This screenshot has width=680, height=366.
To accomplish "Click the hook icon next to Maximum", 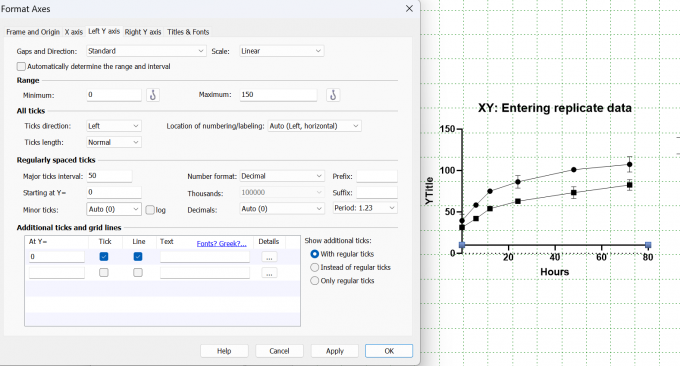I will coord(333,95).
